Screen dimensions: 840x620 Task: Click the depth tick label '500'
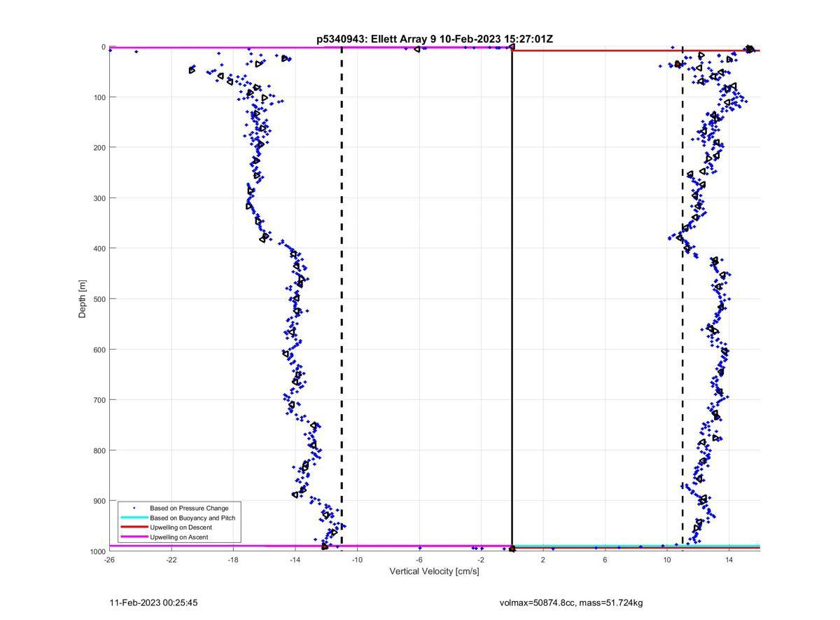99,299
